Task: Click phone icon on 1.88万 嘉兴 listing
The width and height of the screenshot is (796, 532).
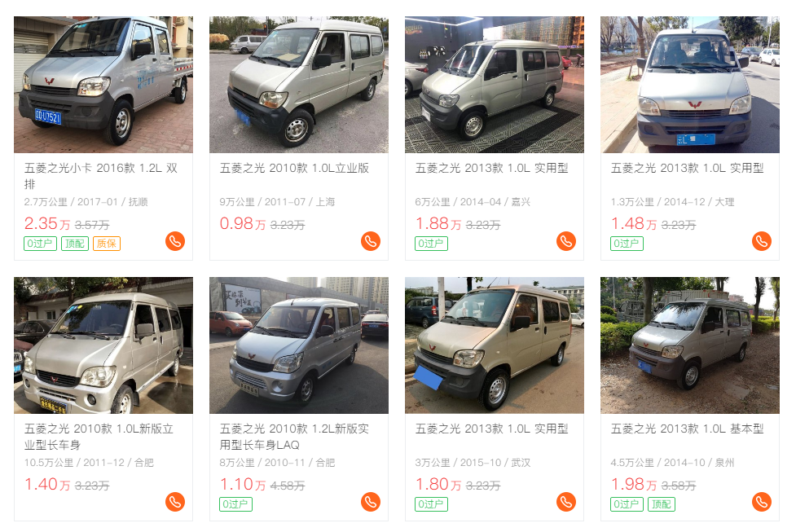Action: pyautogui.click(x=566, y=241)
